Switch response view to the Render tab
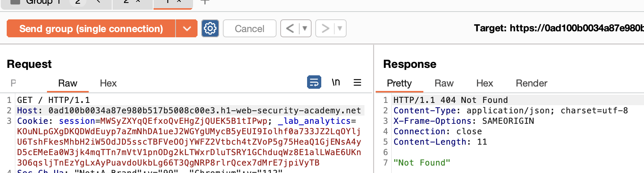 pos(531,83)
